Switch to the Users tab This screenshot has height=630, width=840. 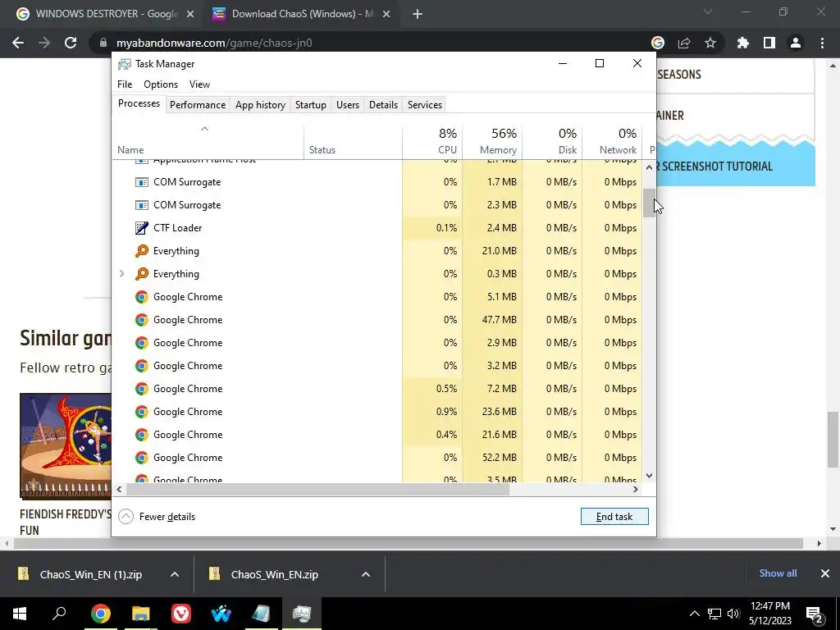348,105
